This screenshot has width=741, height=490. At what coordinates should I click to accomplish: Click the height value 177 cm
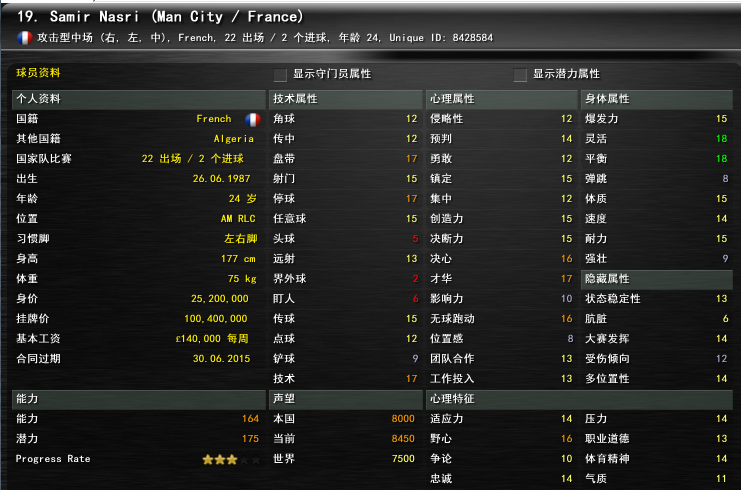point(238,259)
